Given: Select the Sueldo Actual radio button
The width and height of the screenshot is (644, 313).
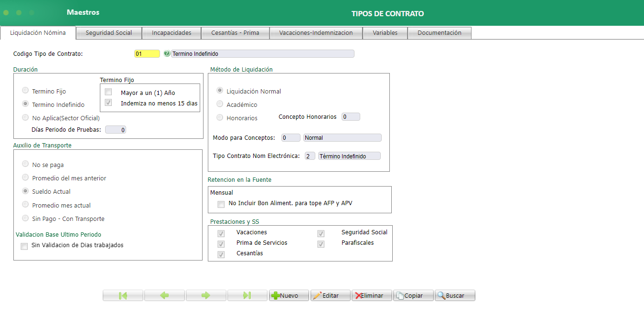Looking at the screenshot, I should pyautogui.click(x=24, y=191).
